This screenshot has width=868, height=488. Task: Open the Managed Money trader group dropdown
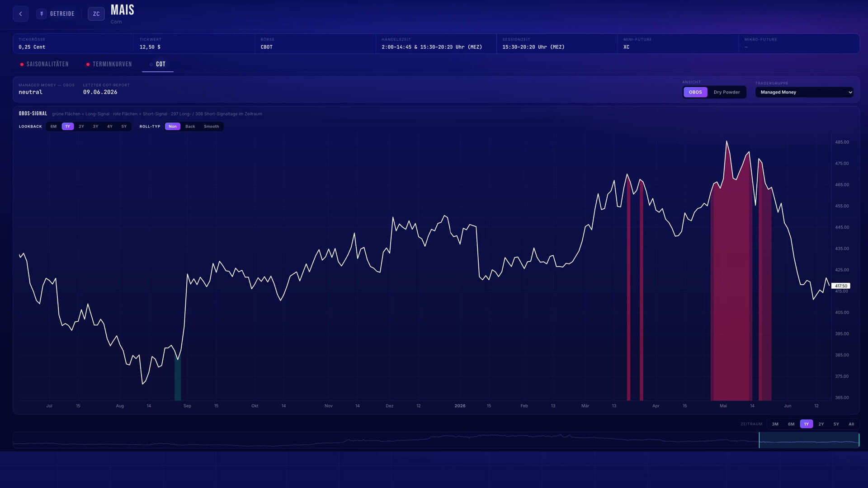click(804, 92)
